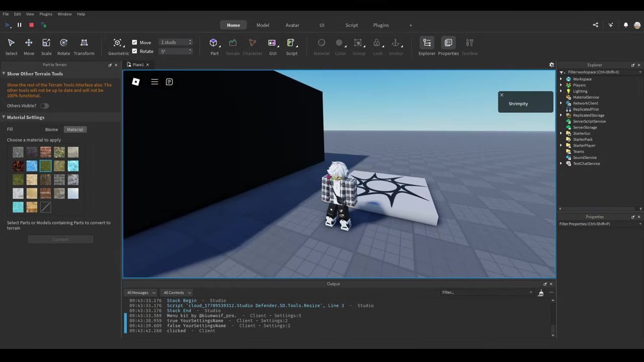Image resolution: width=644 pixels, height=362 pixels.
Task: Select Material fill mode
Action: 75,130
